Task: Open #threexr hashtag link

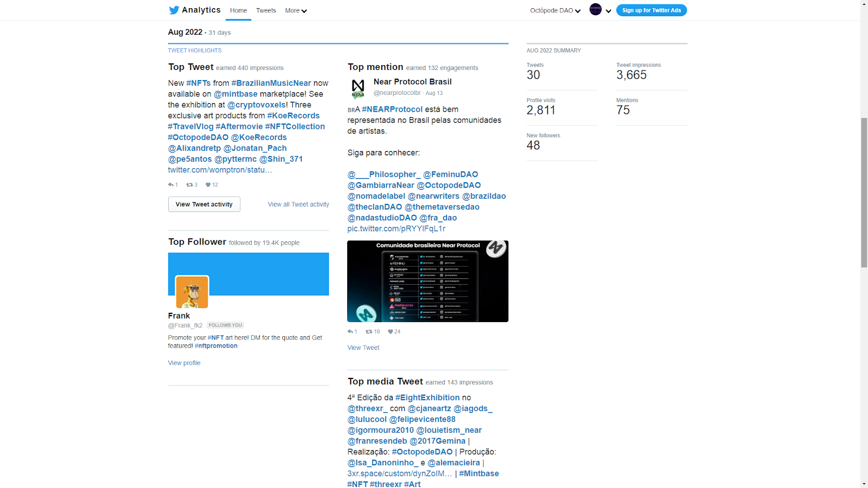Action: (x=386, y=484)
